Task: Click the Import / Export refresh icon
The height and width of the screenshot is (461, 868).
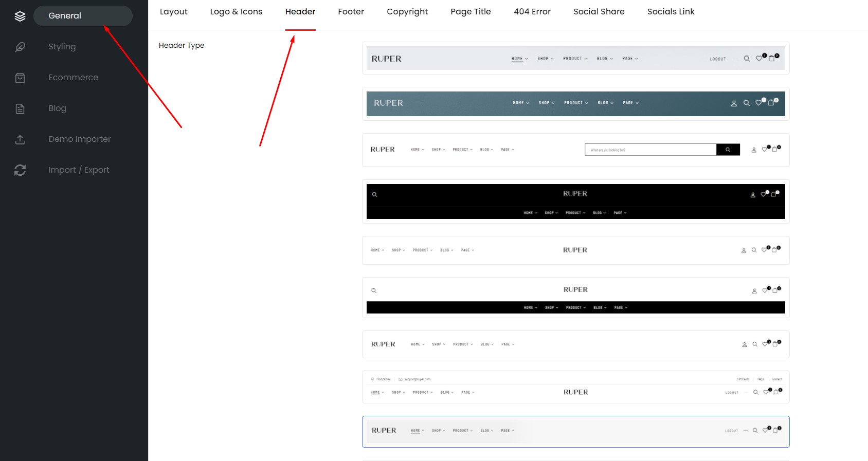Action: click(x=20, y=170)
